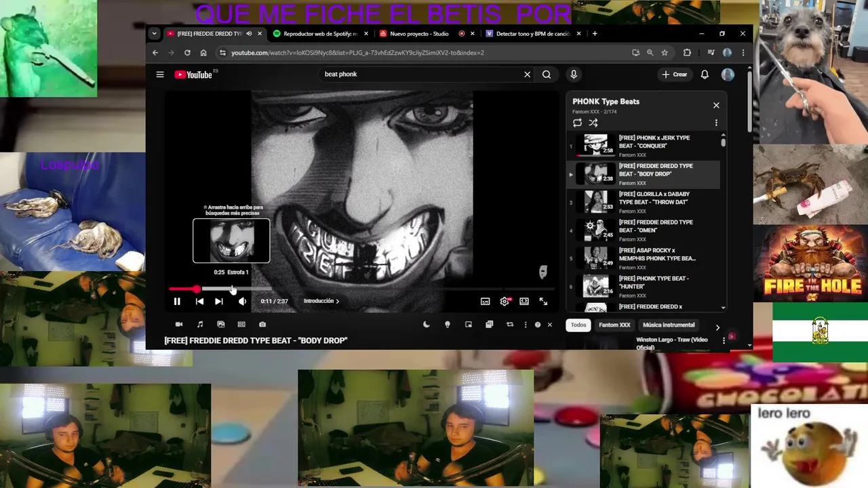Reload the page

(x=187, y=53)
